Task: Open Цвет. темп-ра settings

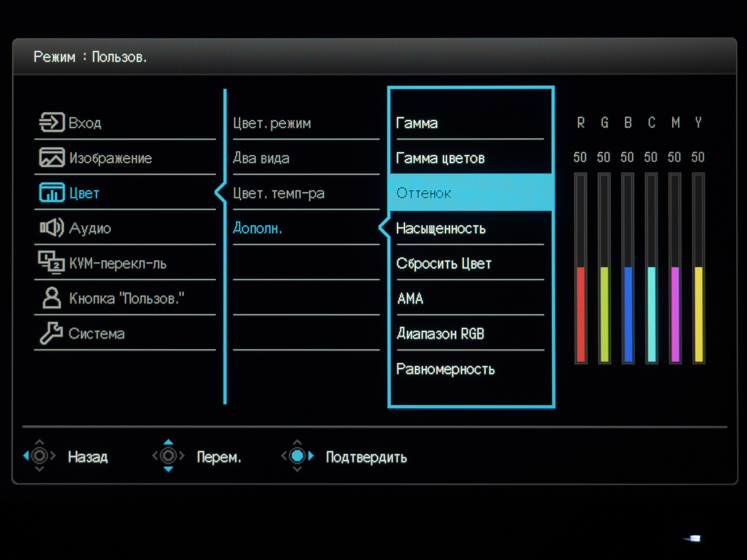Action: [x=278, y=194]
